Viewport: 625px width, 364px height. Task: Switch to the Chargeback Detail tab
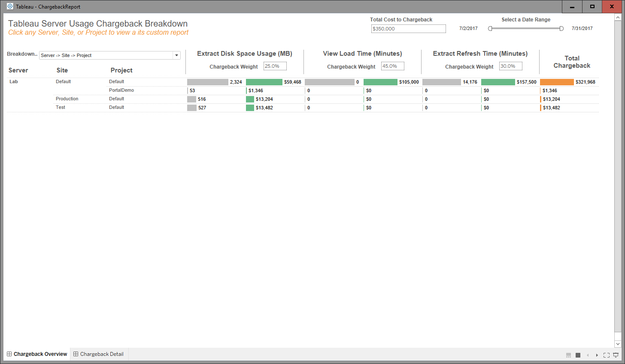point(99,354)
